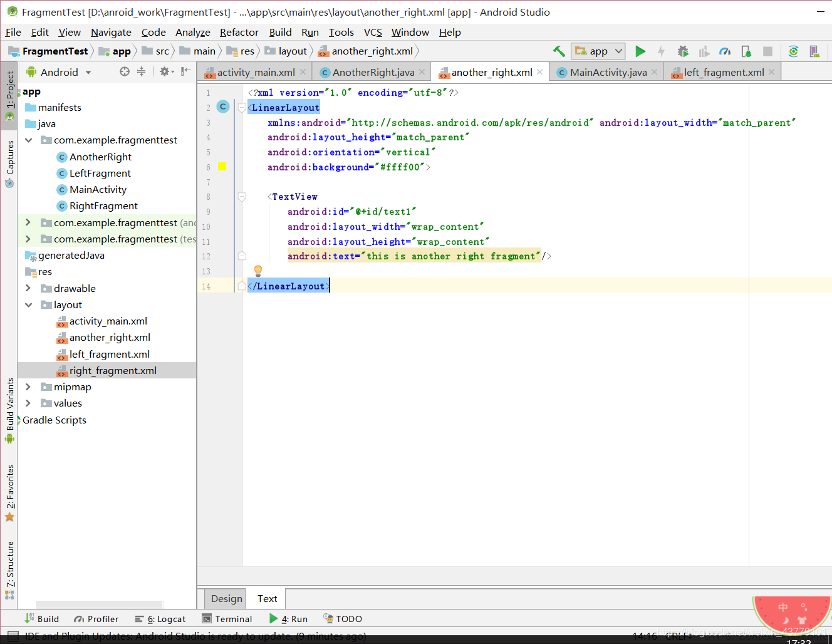Attach debugger to Android process icon

(746, 51)
